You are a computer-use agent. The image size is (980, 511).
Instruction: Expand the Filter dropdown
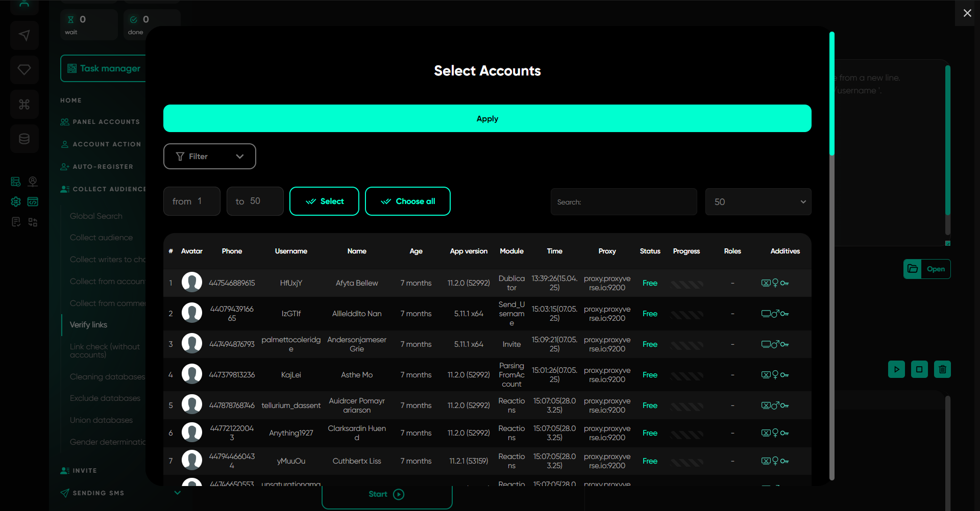click(209, 157)
